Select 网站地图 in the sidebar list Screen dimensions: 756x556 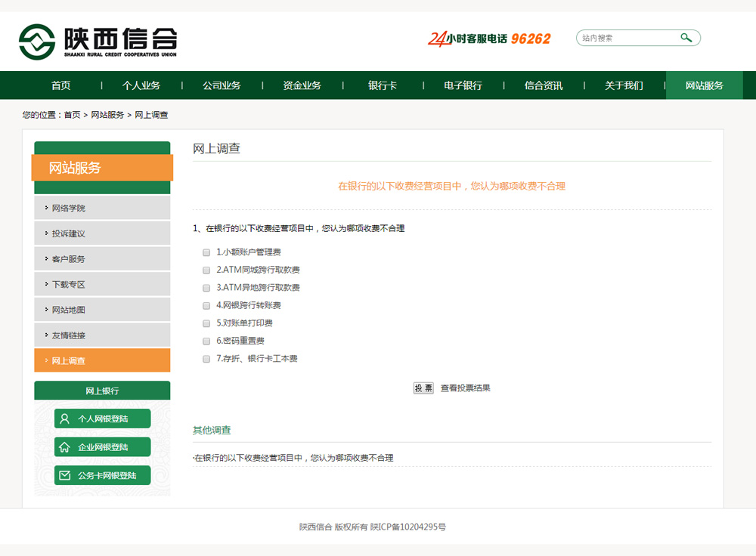pyautogui.click(x=69, y=310)
